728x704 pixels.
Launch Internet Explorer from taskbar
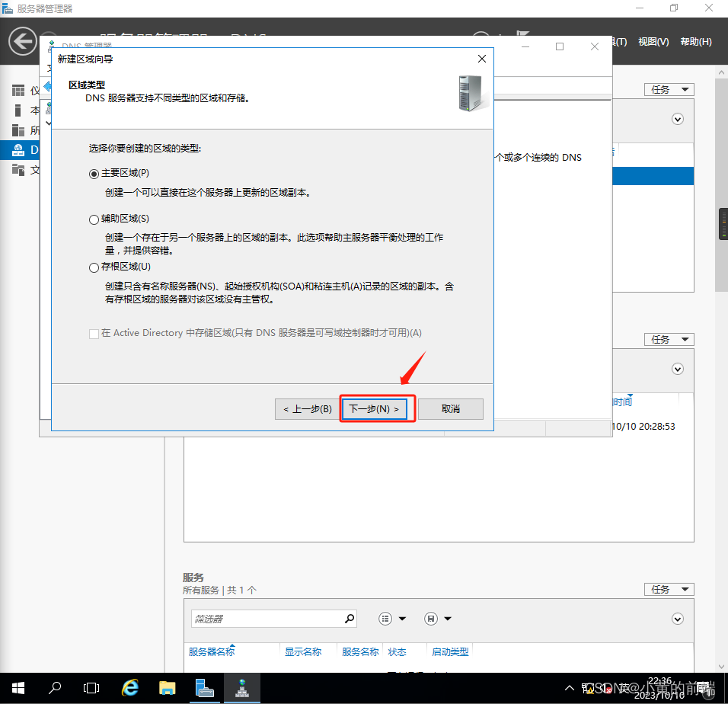pyautogui.click(x=130, y=688)
